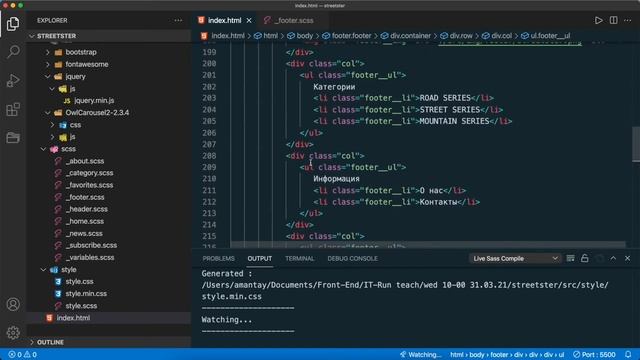Open the Project Manager folder icon
The height and width of the screenshot is (360, 640).
pos(13,138)
